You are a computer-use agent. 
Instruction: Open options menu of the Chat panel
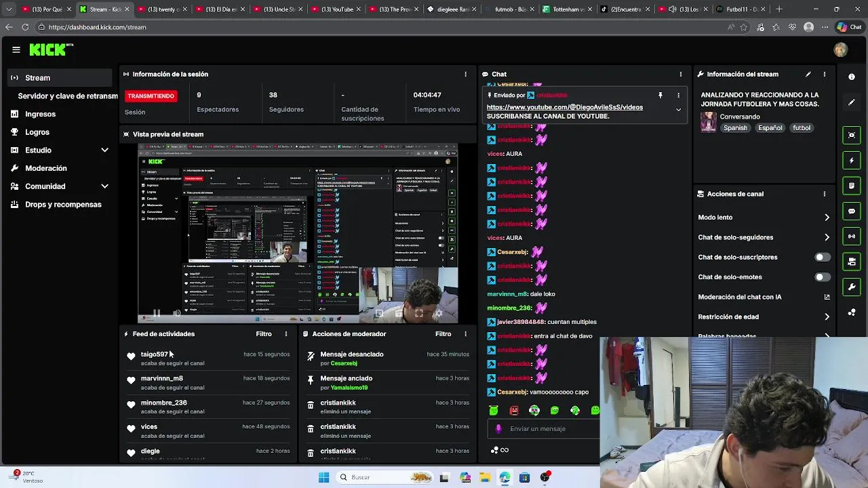681,74
